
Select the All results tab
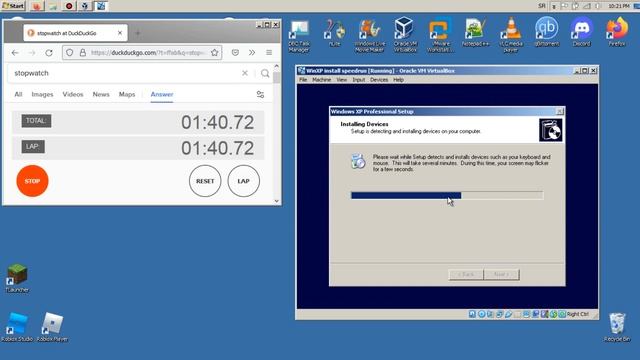(x=18, y=94)
